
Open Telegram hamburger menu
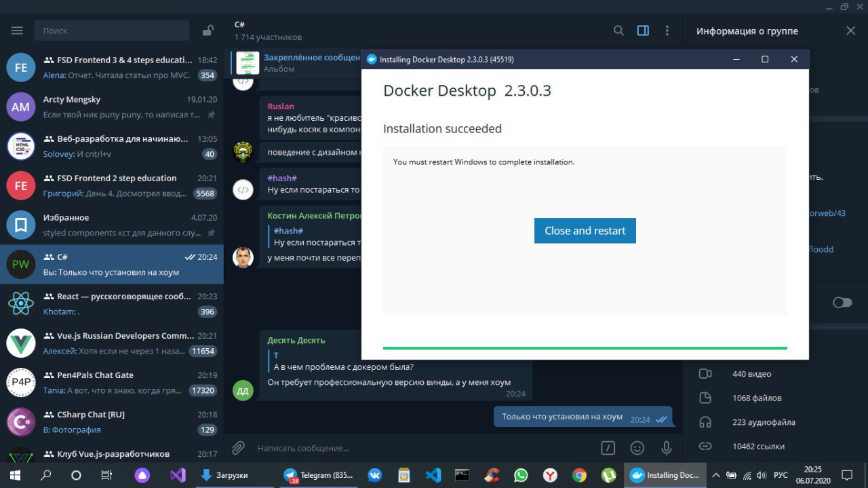(x=17, y=31)
